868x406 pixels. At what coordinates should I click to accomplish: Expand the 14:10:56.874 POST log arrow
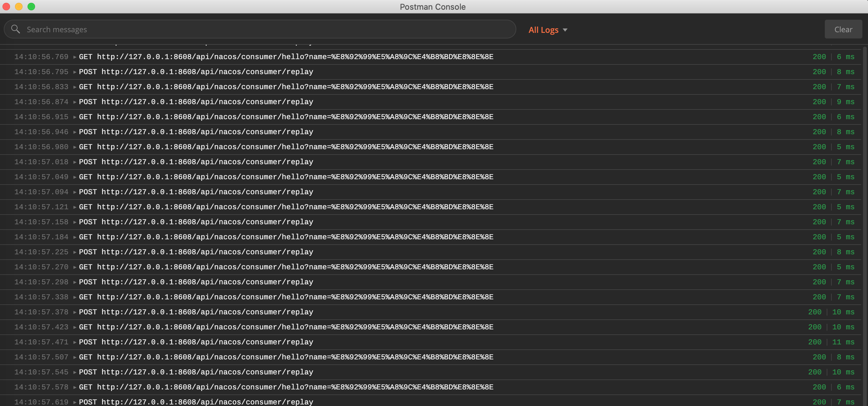pos(75,102)
